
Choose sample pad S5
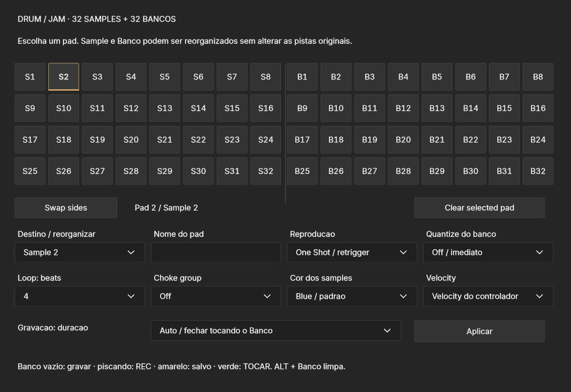point(164,77)
